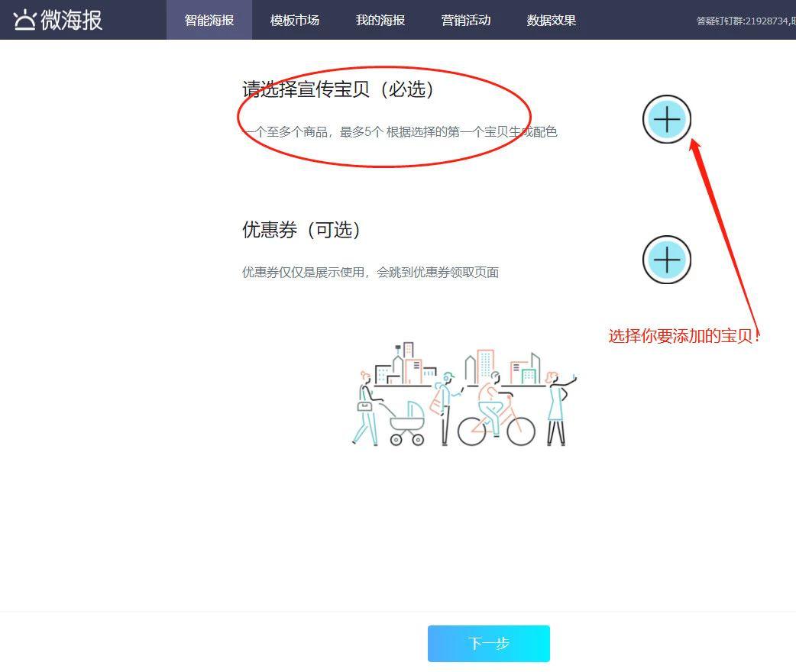The height and width of the screenshot is (672, 796).
Task: Click the 优惠券（可选）section heading
Action: 302,231
